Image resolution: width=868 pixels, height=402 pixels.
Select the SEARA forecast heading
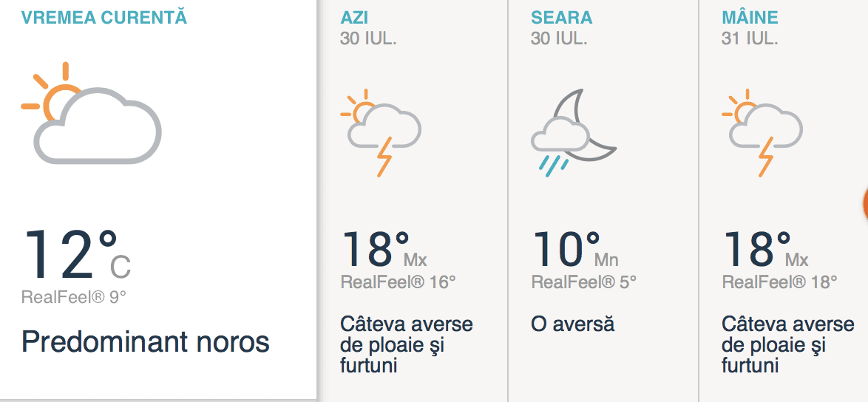click(x=562, y=18)
